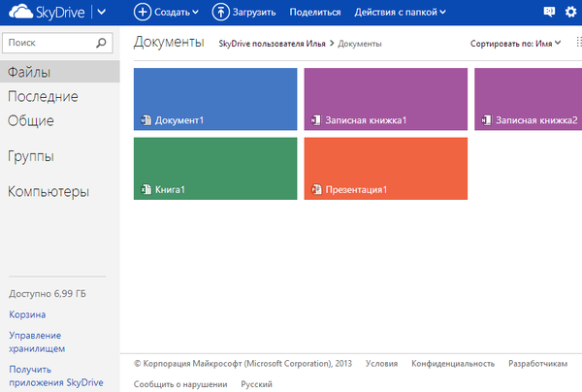Click the OneNote icon on Записная книжка2

click(486, 120)
